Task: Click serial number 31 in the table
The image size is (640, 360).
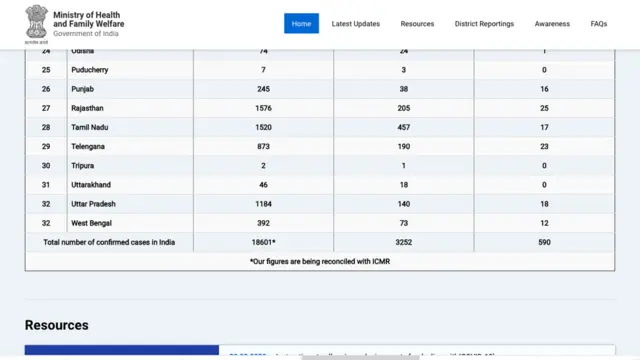Action: [46, 185]
